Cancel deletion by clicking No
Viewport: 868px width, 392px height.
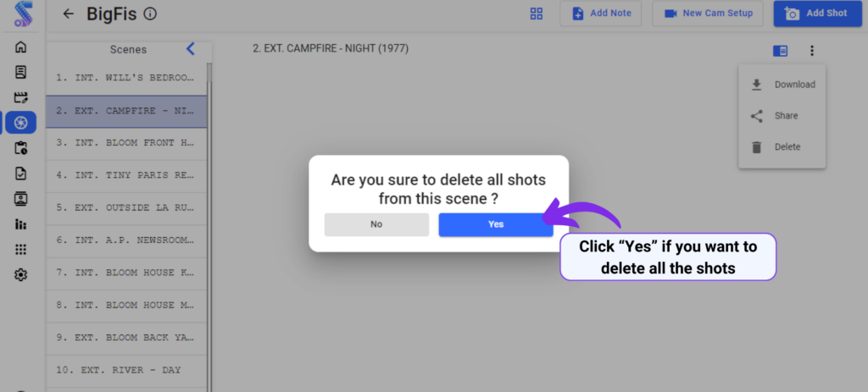pyautogui.click(x=376, y=224)
